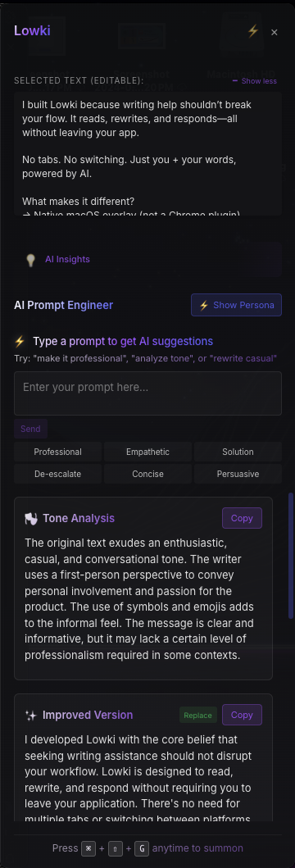
Task: Click the AI Insights lightbulb icon
Action: click(31, 260)
